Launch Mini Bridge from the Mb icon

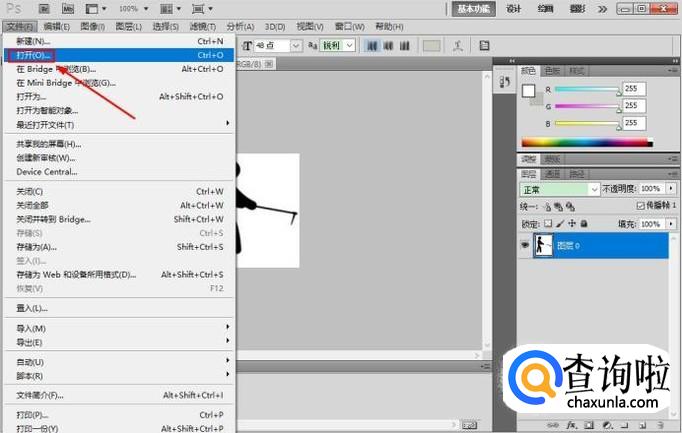pyautogui.click(x=68, y=9)
